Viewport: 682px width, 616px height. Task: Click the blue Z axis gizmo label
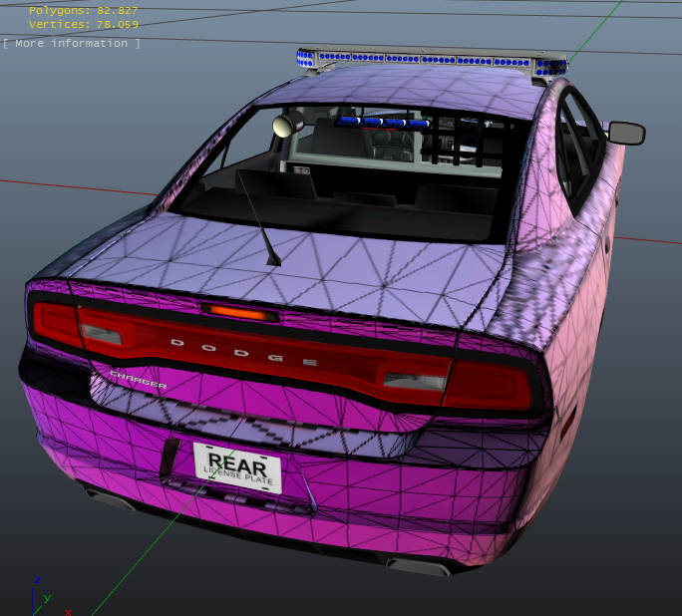tap(37, 580)
